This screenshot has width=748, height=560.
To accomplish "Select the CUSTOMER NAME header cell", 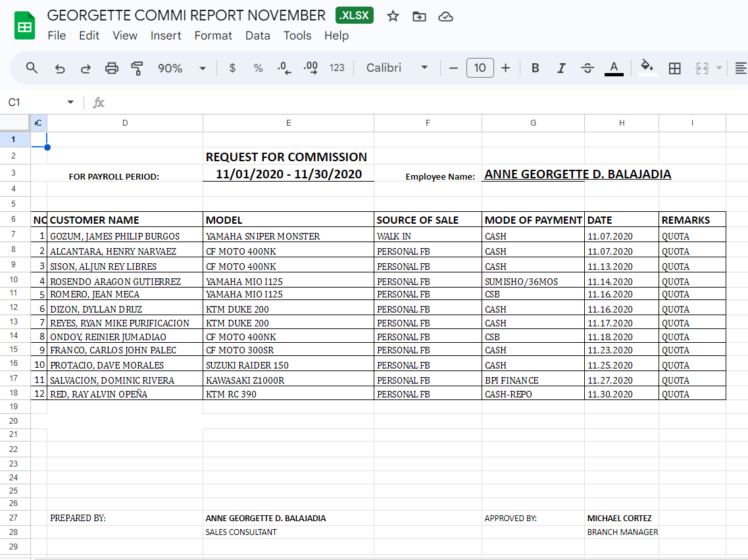I will pos(125,220).
